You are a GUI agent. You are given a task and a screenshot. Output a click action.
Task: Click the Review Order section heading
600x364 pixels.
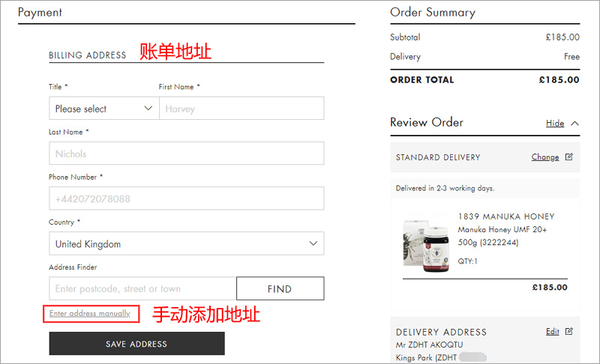pyautogui.click(x=427, y=122)
